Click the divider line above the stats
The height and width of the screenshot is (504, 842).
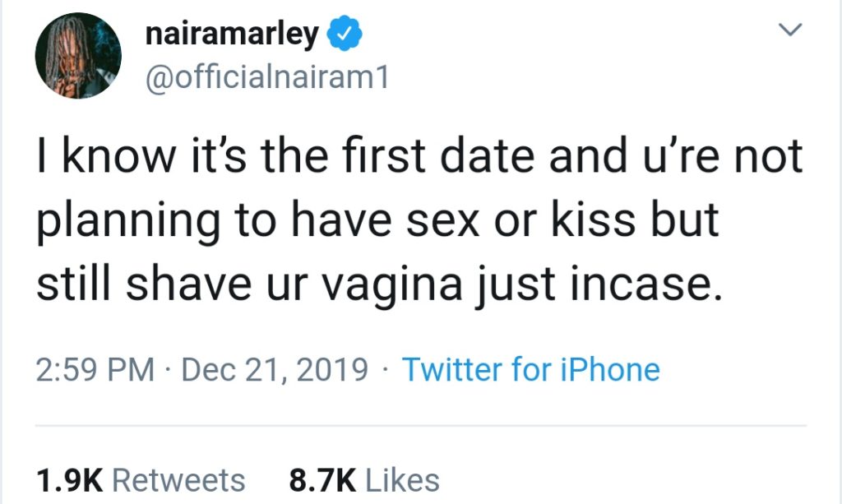(x=420, y=426)
